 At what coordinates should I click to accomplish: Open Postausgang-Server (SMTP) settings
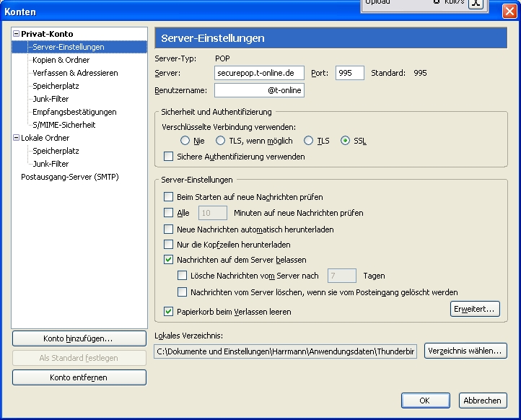(x=69, y=177)
